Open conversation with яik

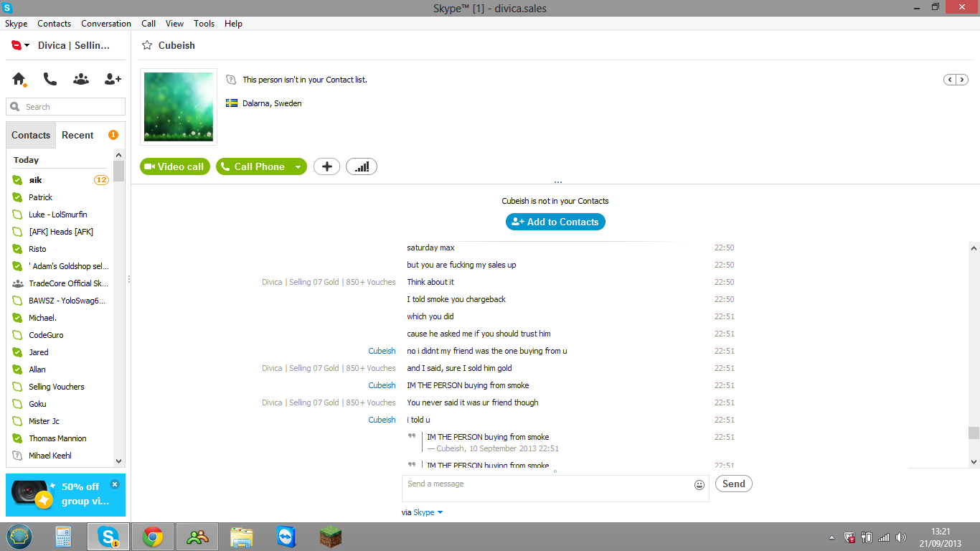tap(60, 180)
